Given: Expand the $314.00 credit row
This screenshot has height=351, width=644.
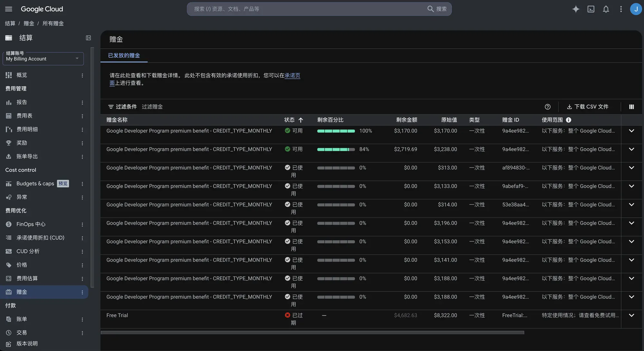Looking at the screenshot, I should [x=631, y=205].
